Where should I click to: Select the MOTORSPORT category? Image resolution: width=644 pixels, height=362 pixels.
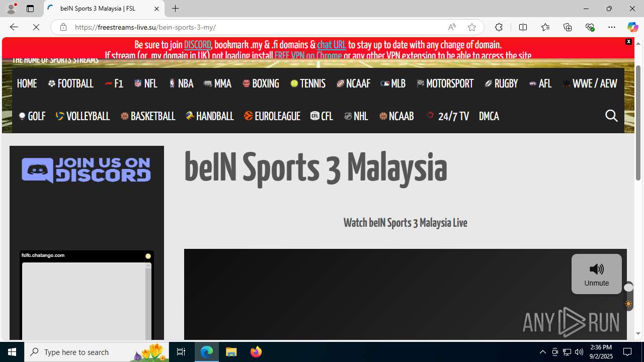tap(445, 83)
